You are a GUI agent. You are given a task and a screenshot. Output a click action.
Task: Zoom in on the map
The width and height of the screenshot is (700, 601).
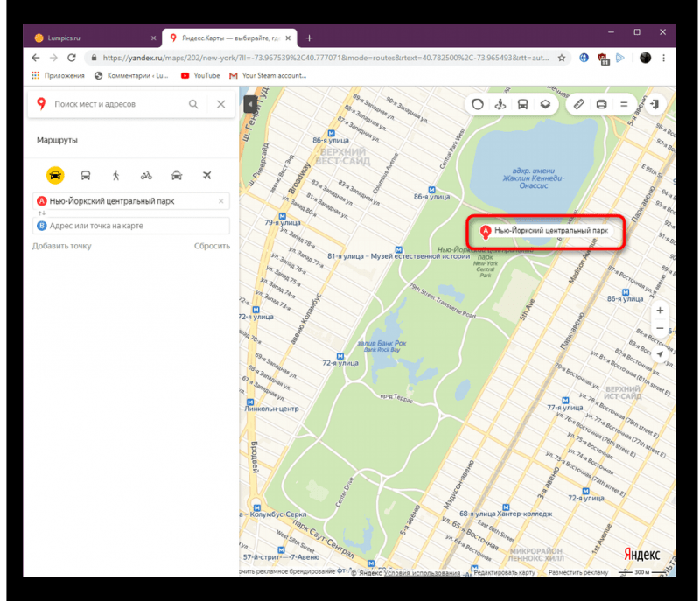click(660, 310)
